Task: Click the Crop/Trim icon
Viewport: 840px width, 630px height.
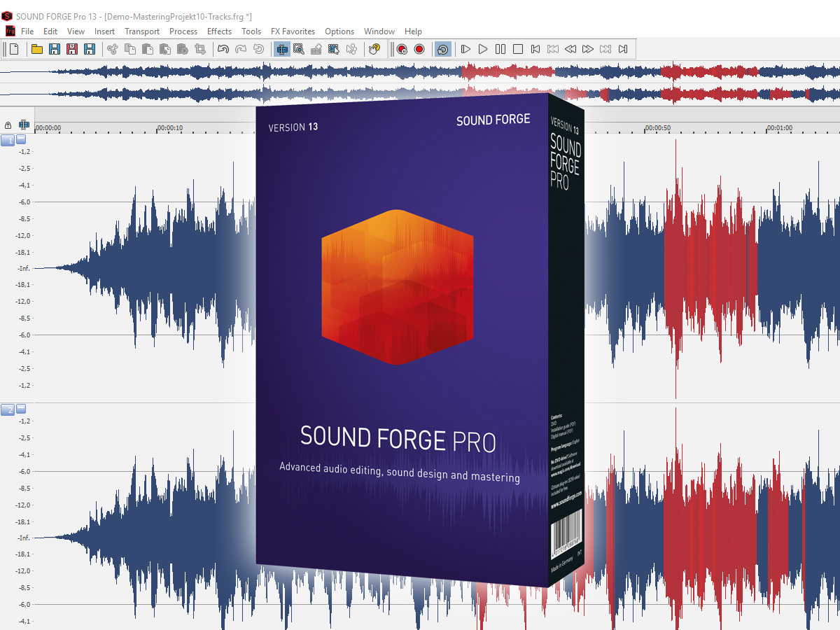Action: click(x=200, y=49)
